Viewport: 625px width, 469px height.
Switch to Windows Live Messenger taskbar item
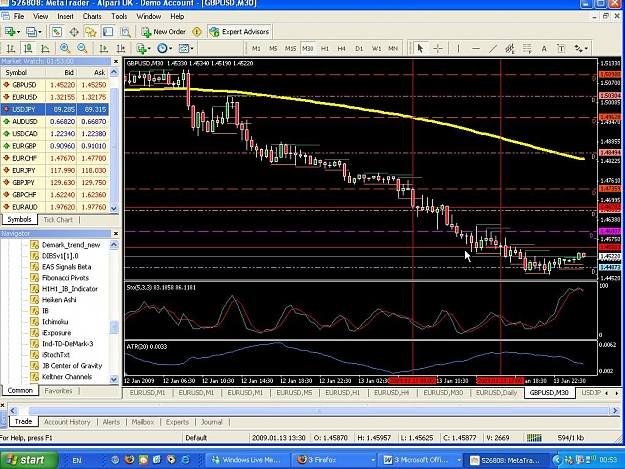tap(247, 460)
